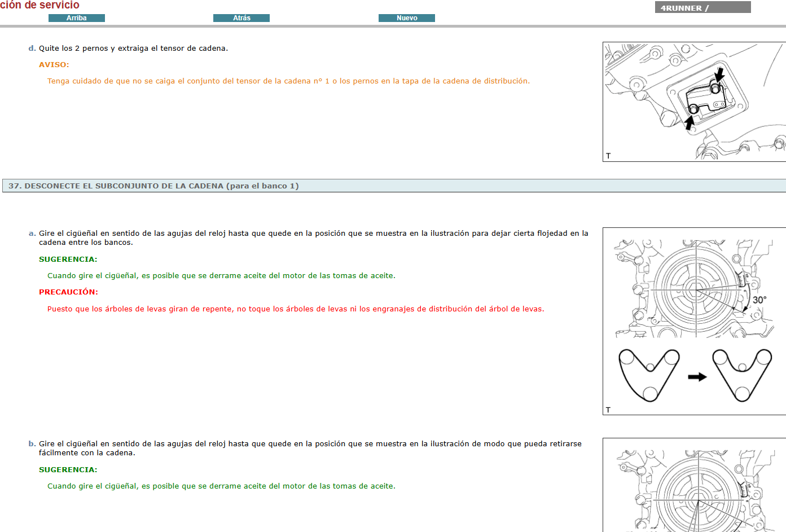
Task: Click the 30° crankshaft pulley illustration
Action: pos(694,288)
